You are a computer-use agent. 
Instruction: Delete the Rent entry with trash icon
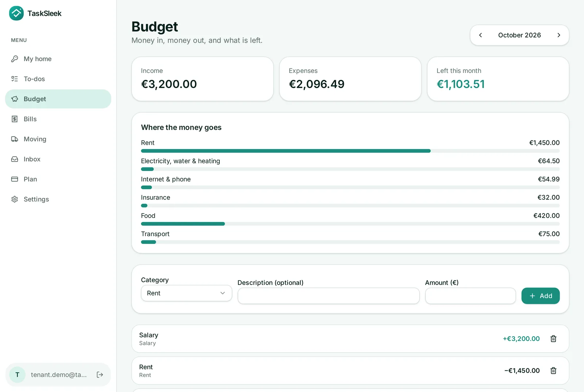[553, 370]
